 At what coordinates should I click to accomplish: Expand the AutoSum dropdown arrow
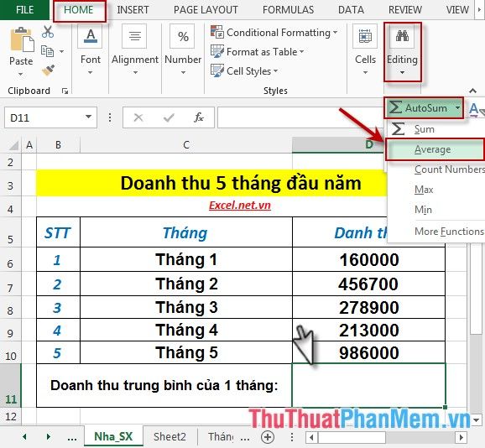(457, 108)
